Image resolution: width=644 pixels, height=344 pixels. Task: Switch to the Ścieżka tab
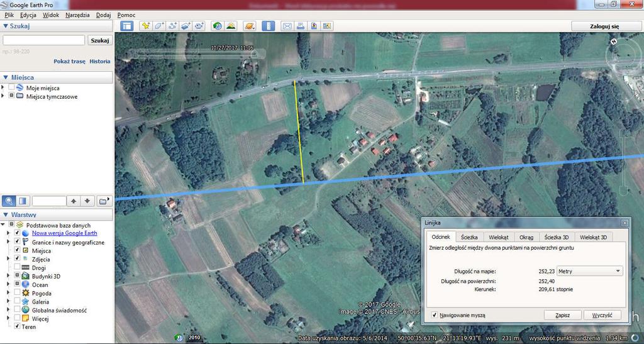469,237
